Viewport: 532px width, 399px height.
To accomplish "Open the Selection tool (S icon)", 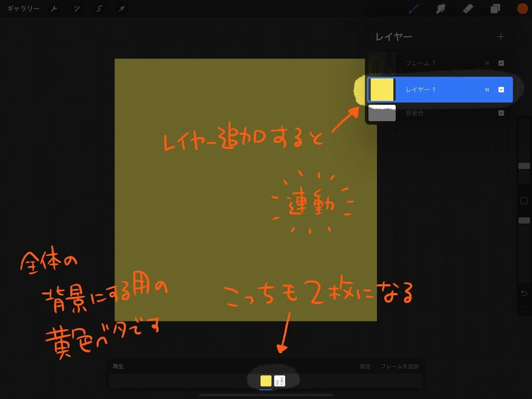I will point(99,9).
